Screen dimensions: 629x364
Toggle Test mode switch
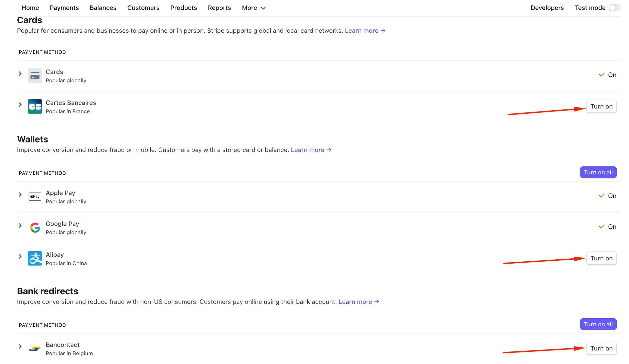point(614,8)
